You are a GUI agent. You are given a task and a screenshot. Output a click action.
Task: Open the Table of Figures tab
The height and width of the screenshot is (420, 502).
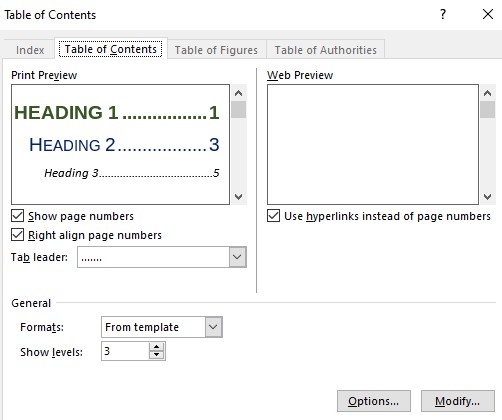pyautogui.click(x=216, y=50)
